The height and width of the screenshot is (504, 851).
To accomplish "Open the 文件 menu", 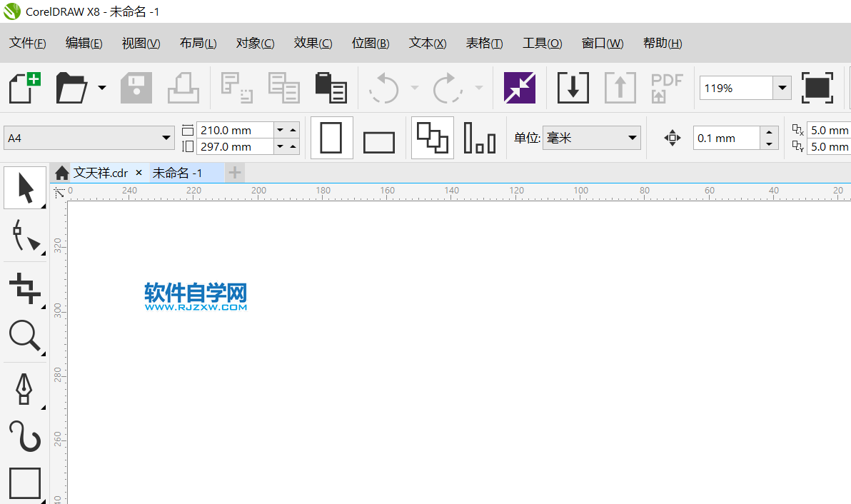I will coord(27,43).
